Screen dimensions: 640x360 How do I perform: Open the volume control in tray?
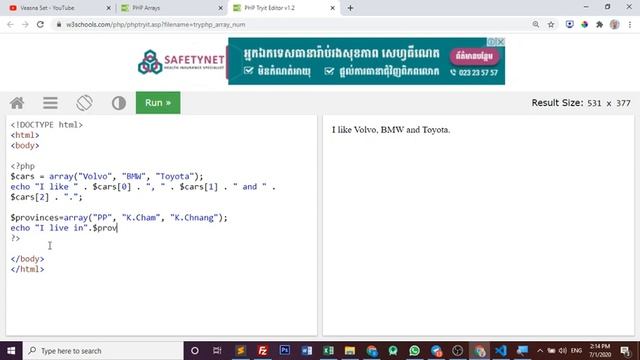(x=563, y=351)
